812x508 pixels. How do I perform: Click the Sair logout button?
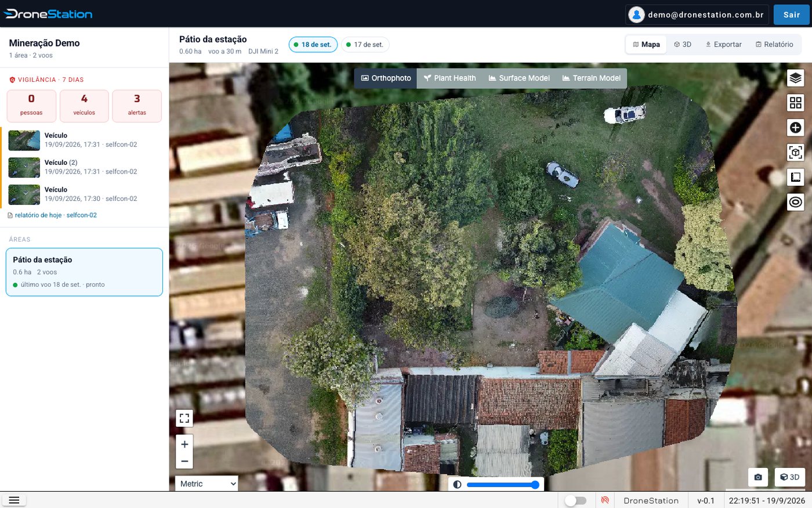791,15
